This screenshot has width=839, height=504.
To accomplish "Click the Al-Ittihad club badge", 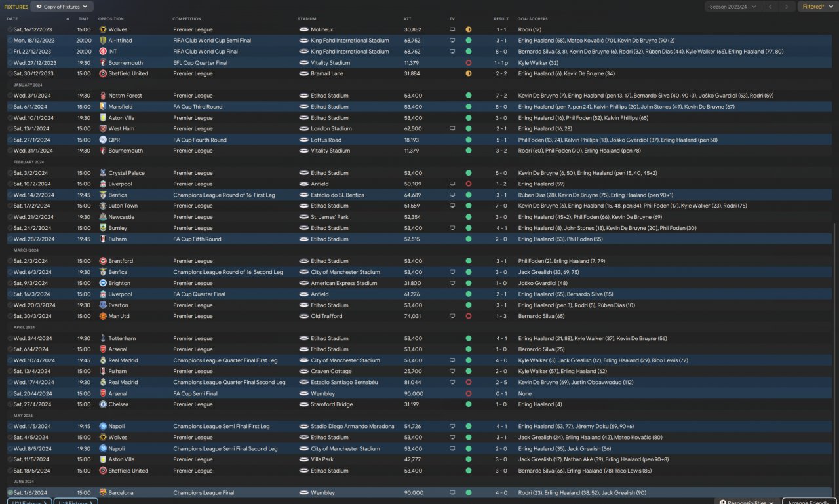I will pos(103,41).
